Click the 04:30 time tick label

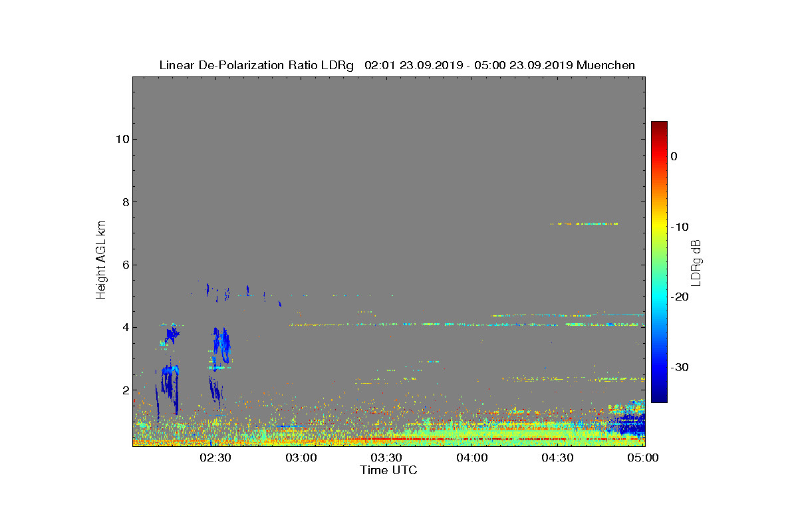pyautogui.click(x=558, y=458)
